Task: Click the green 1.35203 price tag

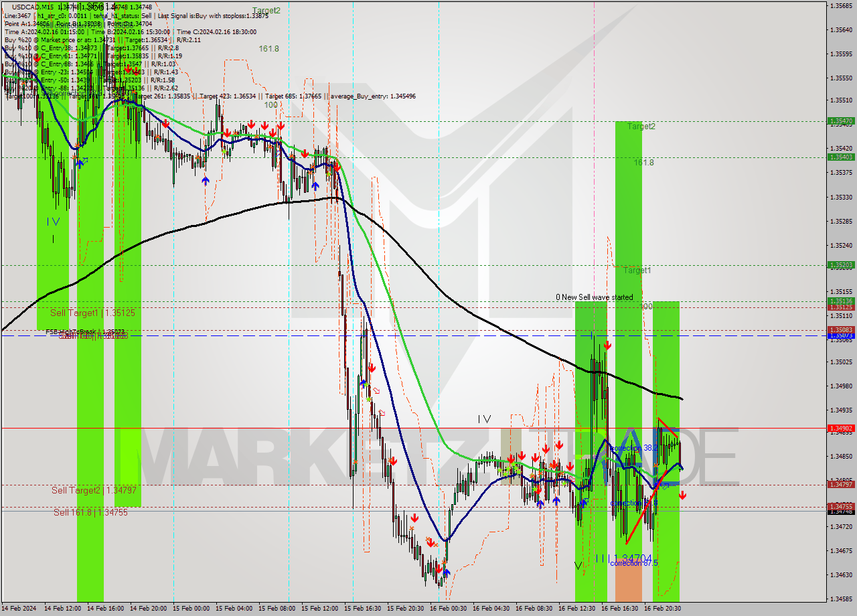Action: pos(841,265)
